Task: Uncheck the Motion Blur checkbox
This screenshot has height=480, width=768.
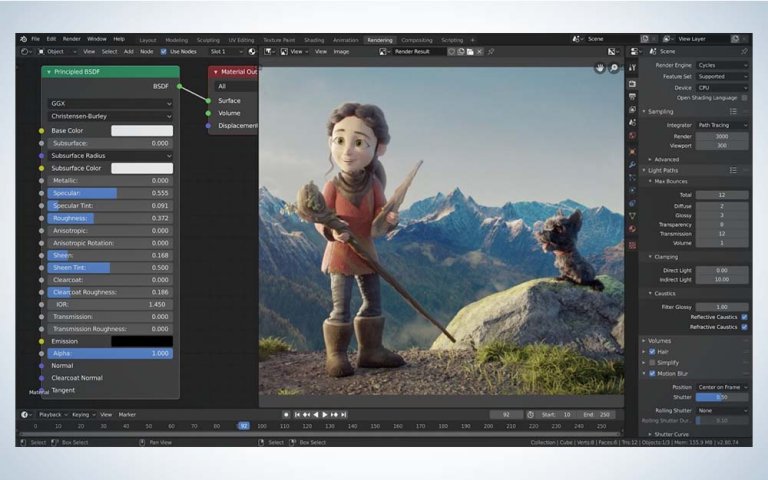Action: tap(652, 373)
